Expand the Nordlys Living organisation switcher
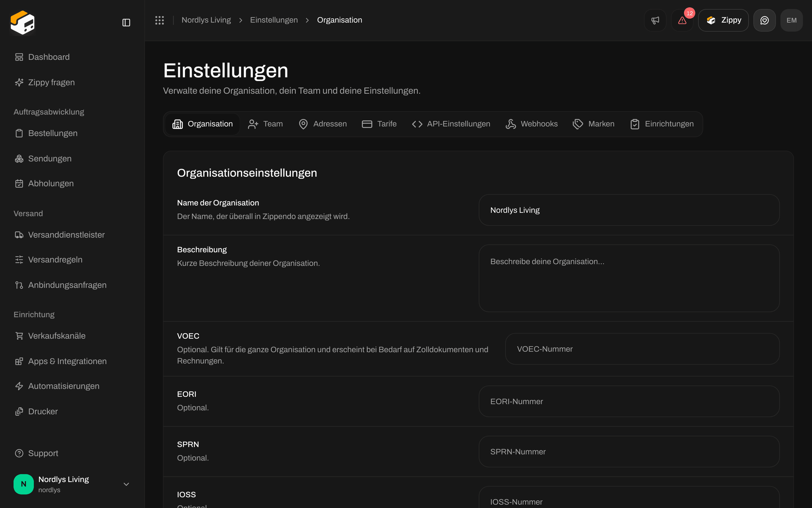Viewport: 812px width, 508px height. click(72, 484)
